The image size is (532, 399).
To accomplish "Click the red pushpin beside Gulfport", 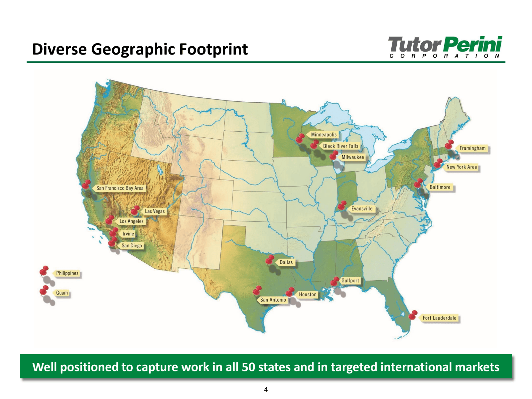I will (x=335, y=281).
